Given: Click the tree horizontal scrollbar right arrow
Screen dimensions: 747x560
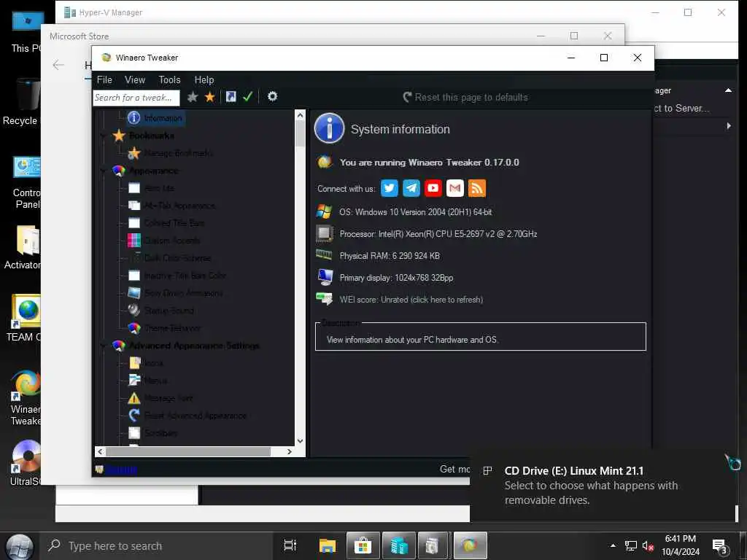Looking at the screenshot, I should [289, 451].
